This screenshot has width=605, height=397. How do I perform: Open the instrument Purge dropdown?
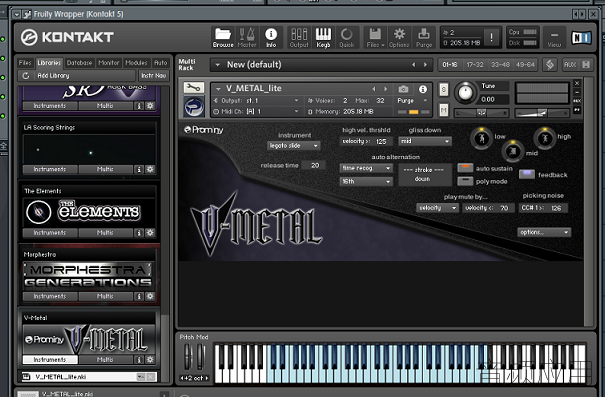point(413,100)
